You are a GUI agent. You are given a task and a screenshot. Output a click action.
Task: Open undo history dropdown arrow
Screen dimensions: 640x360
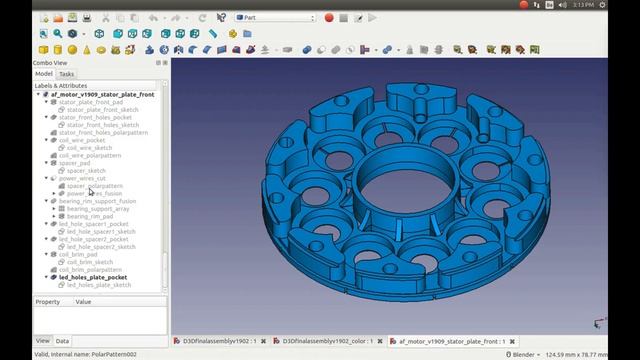pos(164,18)
